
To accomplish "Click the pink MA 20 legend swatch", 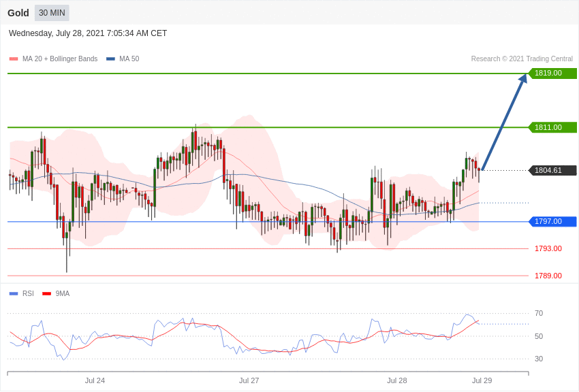I will (x=14, y=59).
